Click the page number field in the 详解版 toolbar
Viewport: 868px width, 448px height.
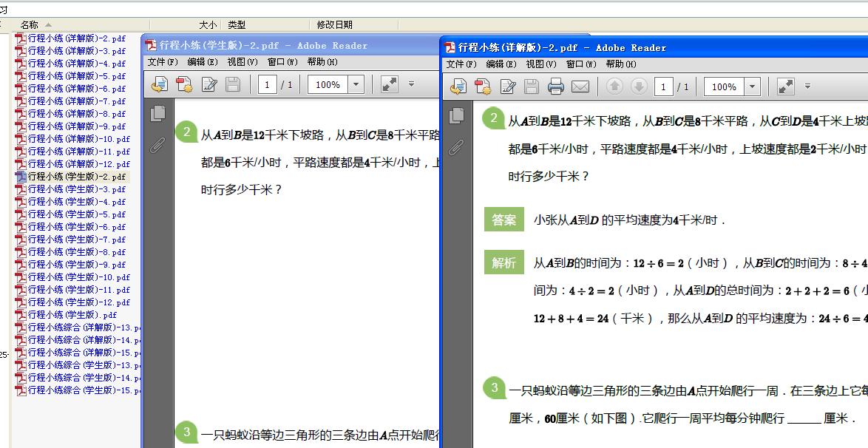tap(663, 87)
